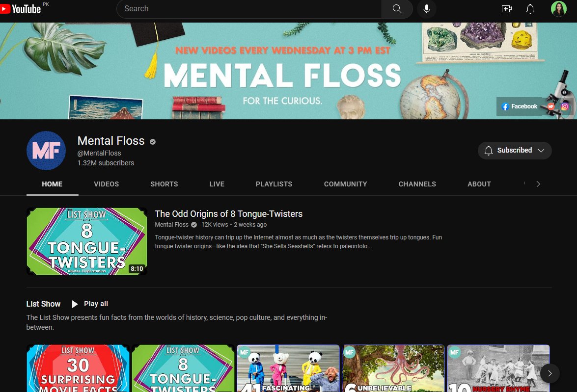This screenshot has width=577, height=392.
Task: Click the verified badge beside Mental Floss
Action: [153, 142]
